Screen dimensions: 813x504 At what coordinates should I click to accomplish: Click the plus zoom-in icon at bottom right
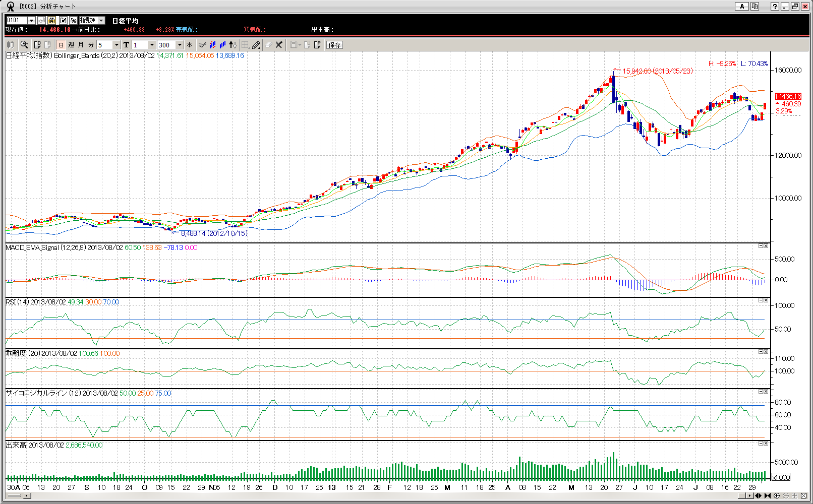click(x=777, y=496)
